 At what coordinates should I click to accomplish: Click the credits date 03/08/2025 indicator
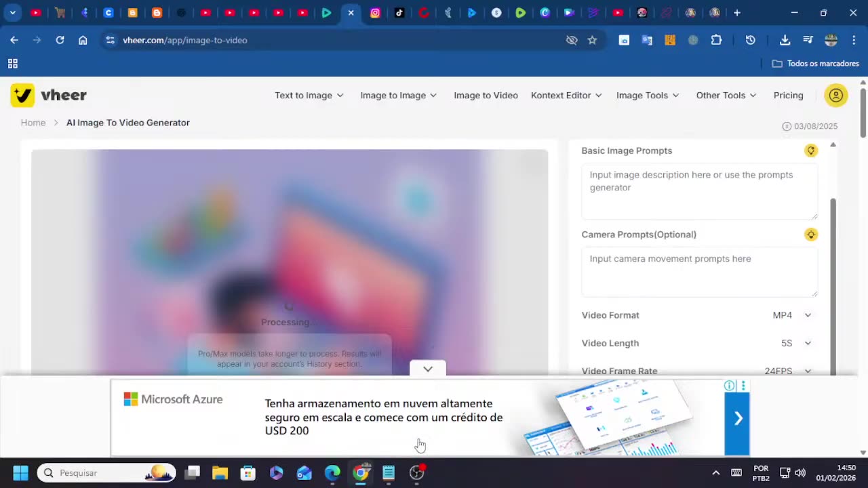coord(810,126)
